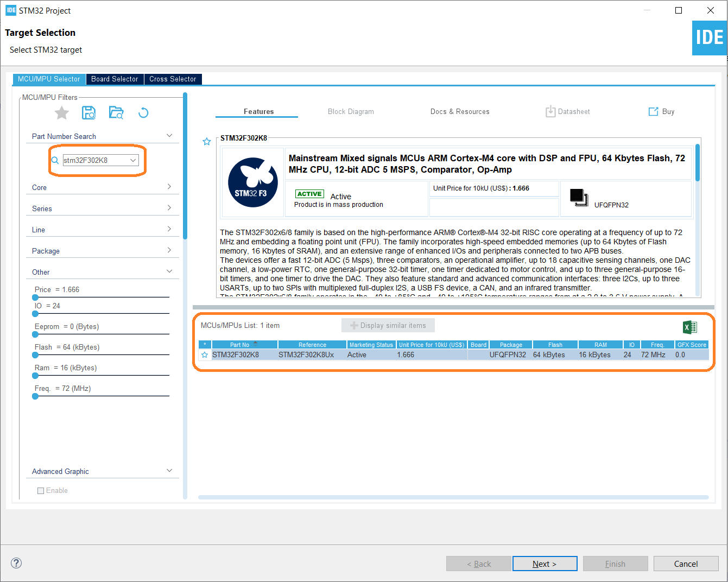This screenshot has width=728, height=582.
Task: Click the Back button
Action: click(479, 564)
